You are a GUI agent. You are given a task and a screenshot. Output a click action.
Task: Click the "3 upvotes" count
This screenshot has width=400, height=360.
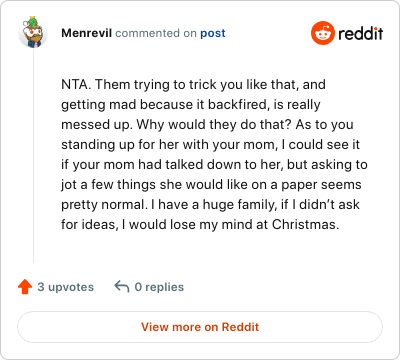coord(66,287)
